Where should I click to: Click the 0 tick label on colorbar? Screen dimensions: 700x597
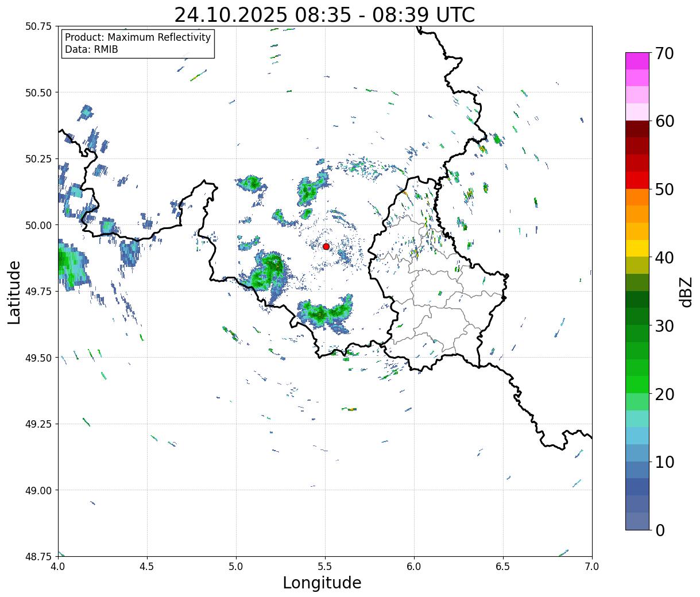pos(659,530)
